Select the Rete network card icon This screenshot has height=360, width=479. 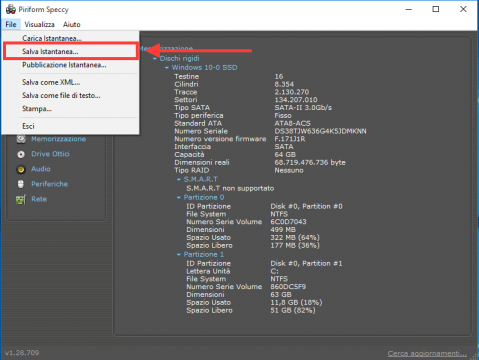[x=21, y=200]
